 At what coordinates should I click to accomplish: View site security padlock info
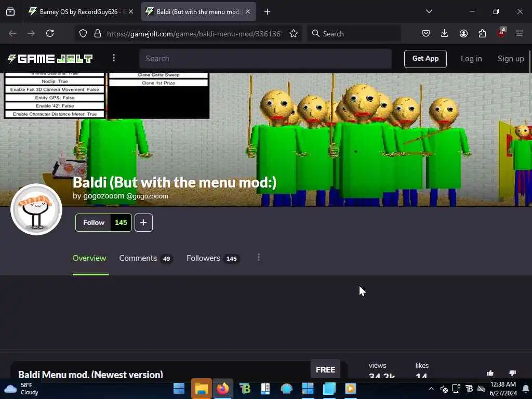(x=98, y=34)
